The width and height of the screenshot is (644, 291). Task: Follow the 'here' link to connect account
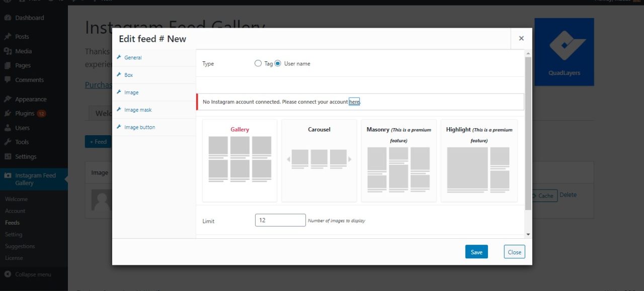tap(354, 102)
